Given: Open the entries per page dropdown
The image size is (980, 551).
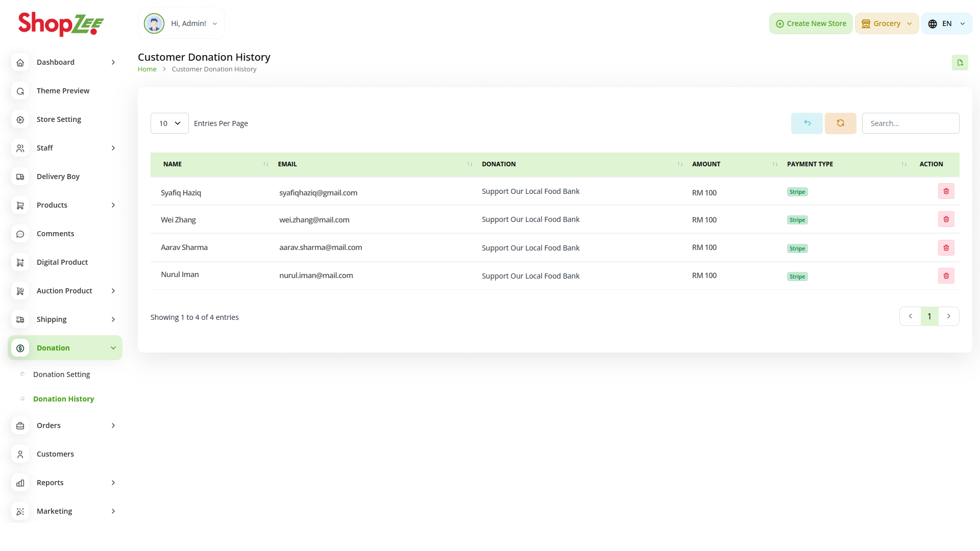Looking at the screenshot, I should click(169, 123).
